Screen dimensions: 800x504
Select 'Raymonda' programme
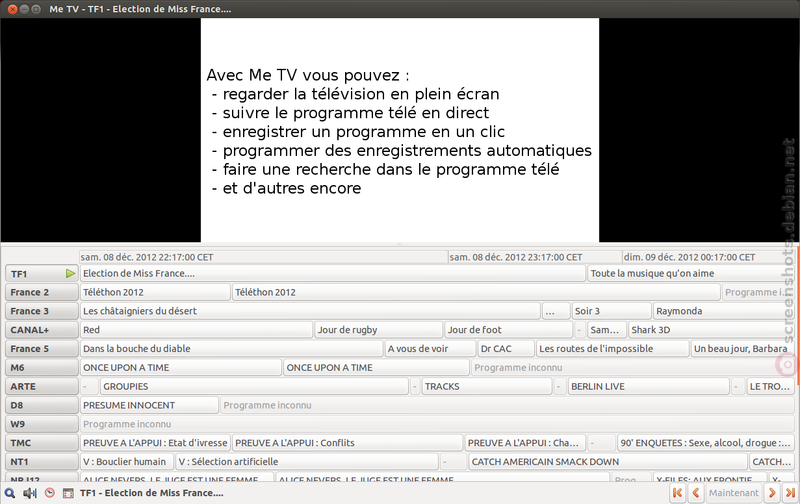[723, 311]
